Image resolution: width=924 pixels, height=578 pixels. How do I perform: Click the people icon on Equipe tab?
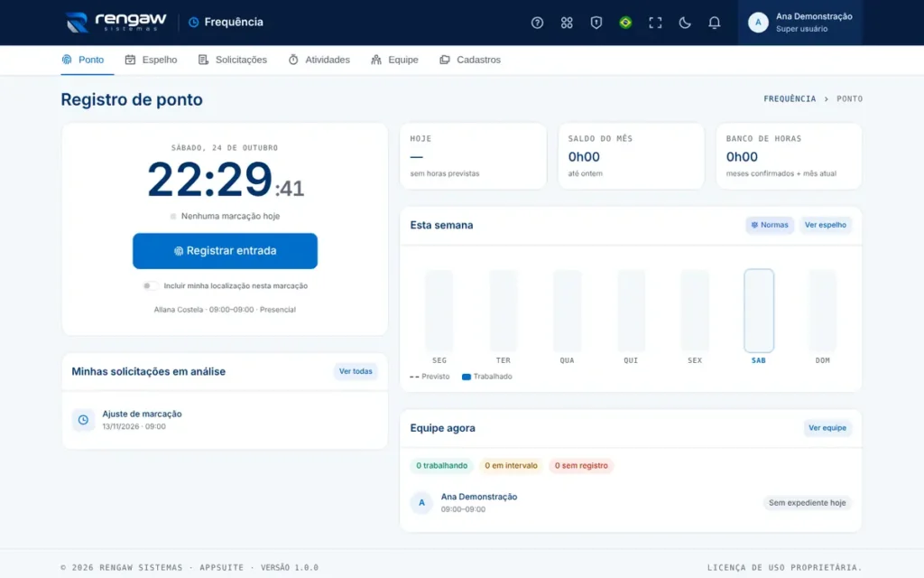(376, 60)
